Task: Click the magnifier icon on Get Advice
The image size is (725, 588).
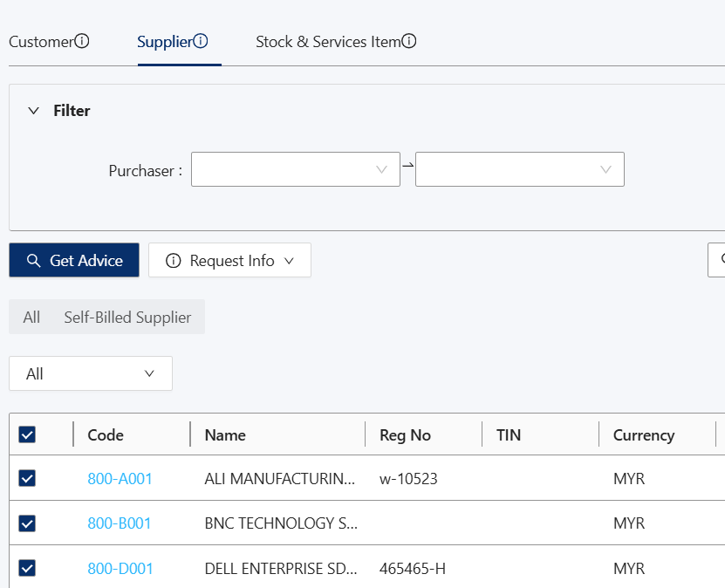Action: (x=33, y=261)
